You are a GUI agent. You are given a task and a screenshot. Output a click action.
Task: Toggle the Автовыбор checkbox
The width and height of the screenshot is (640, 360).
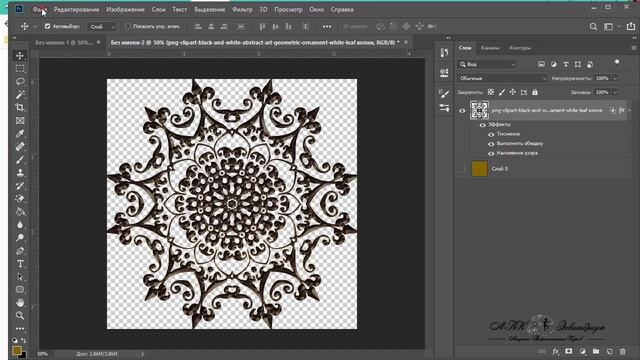[x=47, y=26]
